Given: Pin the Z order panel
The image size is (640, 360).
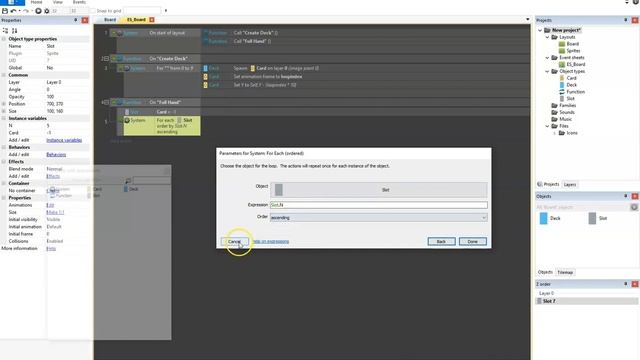Looking at the screenshot, I should pos(625,284).
